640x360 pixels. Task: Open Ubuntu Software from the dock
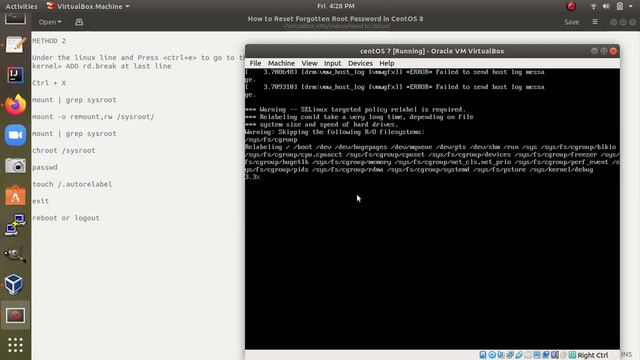pos(15,196)
